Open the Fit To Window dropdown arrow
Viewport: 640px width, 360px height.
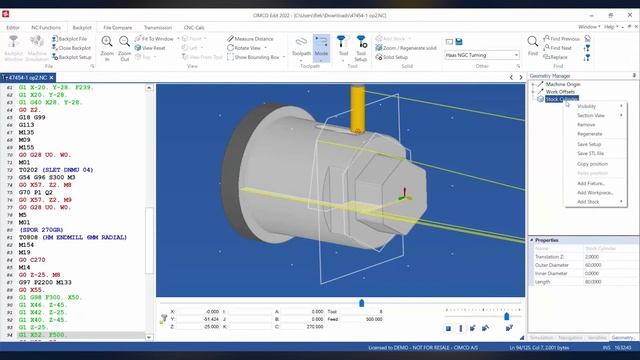[x=178, y=39]
